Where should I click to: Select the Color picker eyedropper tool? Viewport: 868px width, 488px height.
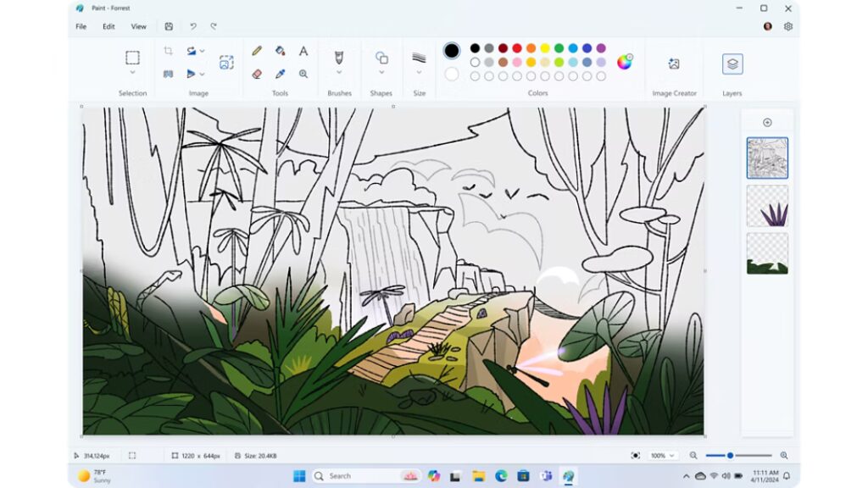pos(280,74)
